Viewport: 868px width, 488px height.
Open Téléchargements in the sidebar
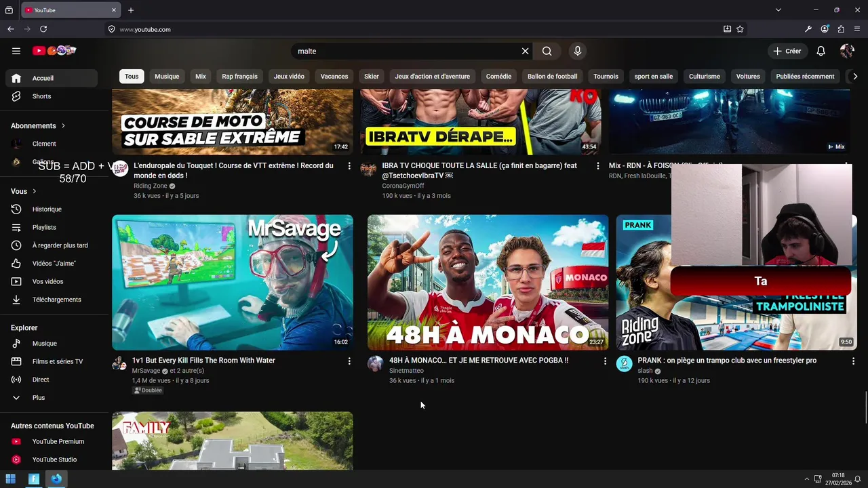click(52, 300)
